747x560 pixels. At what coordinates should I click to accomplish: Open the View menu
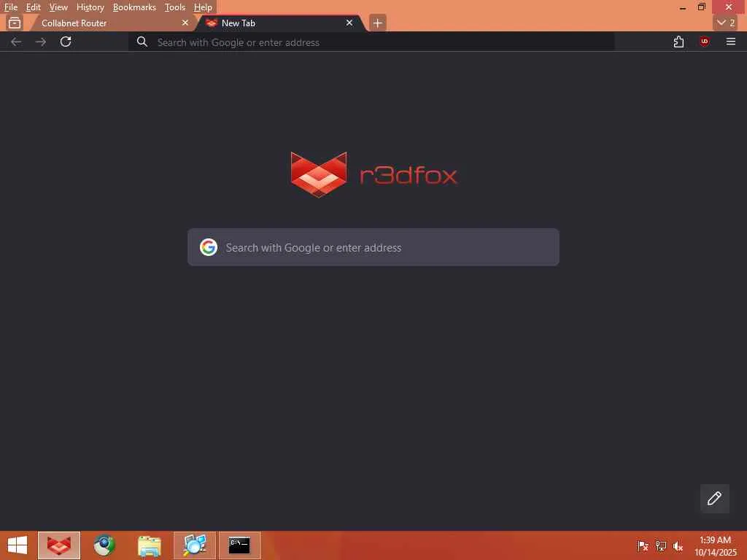(x=58, y=7)
